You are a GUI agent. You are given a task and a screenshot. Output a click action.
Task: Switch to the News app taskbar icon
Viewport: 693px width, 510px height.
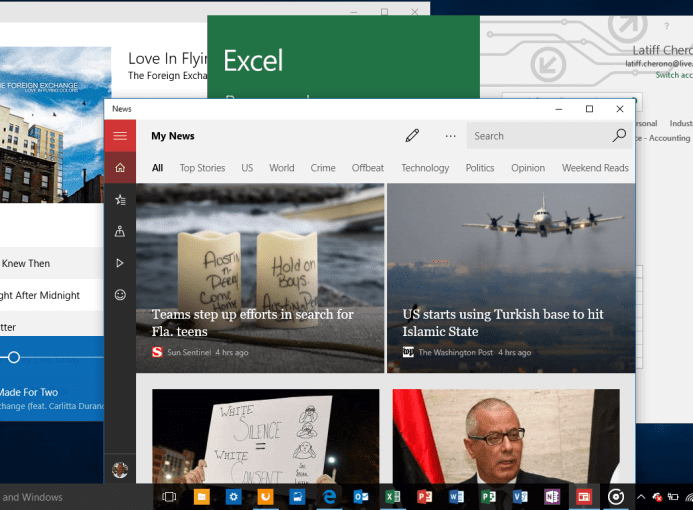tap(583, 497)
